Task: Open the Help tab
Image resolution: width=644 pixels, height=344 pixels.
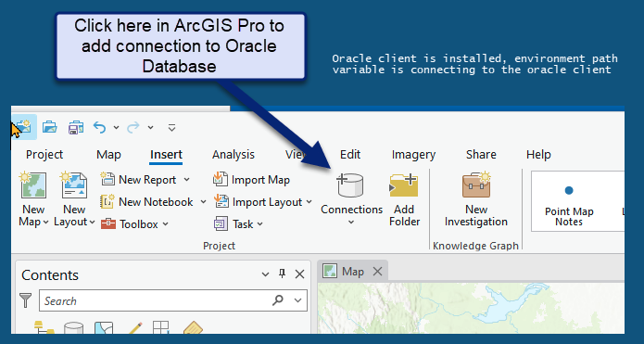Action: [538, 155]
